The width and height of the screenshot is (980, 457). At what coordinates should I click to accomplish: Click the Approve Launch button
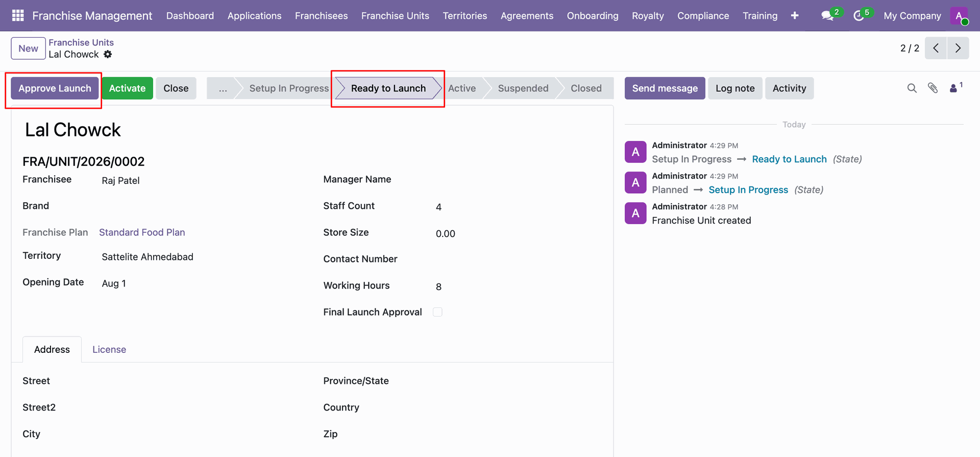click(x=55, y=88)
